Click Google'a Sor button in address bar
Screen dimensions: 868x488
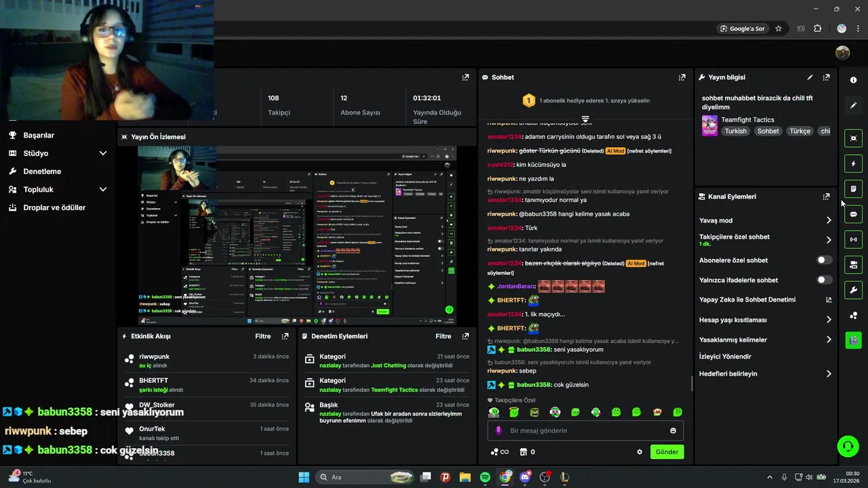pyautogui.click(x=743, y=28)
